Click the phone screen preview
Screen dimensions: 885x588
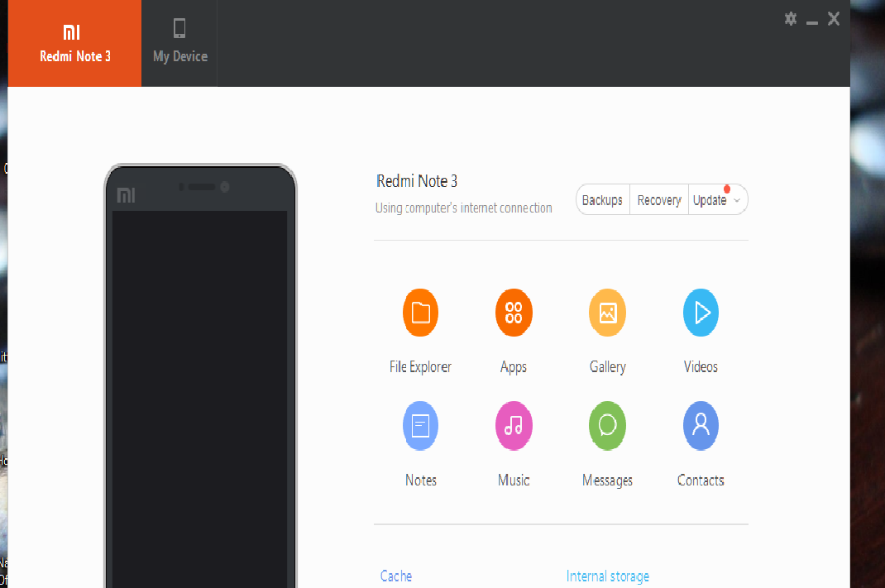point(200,399)
